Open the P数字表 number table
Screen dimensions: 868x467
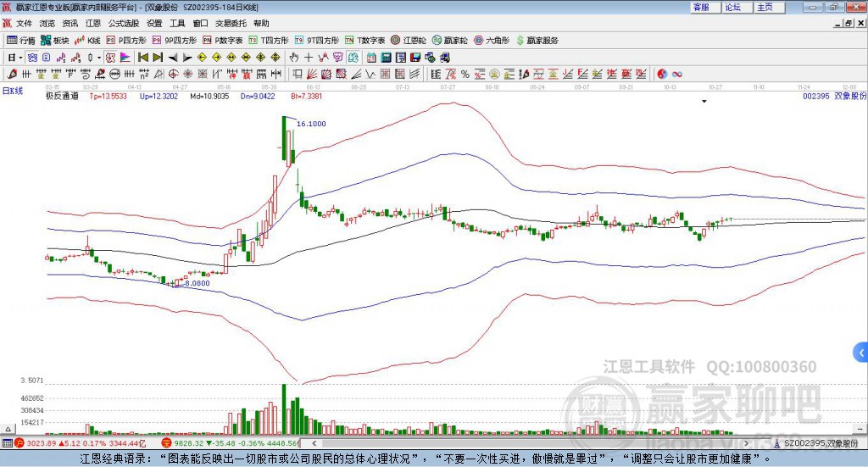(223, 41)
